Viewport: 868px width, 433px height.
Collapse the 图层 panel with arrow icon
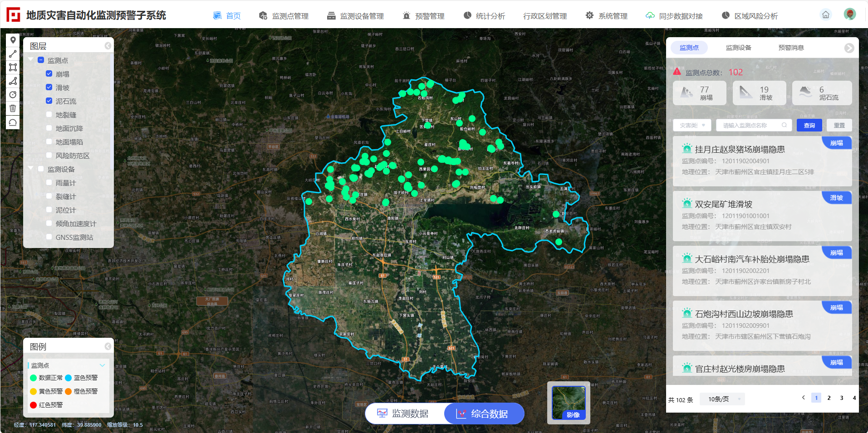click(x=108, y=46)
